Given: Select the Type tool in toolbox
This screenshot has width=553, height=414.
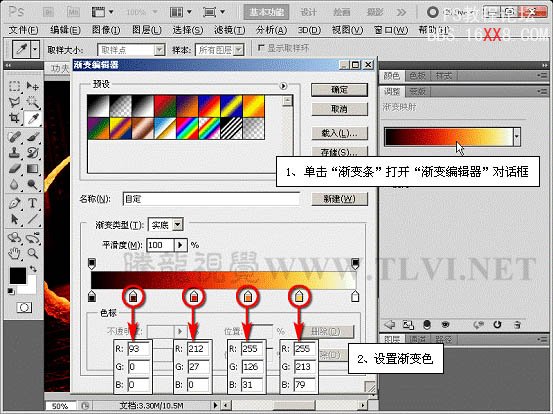Looking at the screenshot, I should [32, 203].
